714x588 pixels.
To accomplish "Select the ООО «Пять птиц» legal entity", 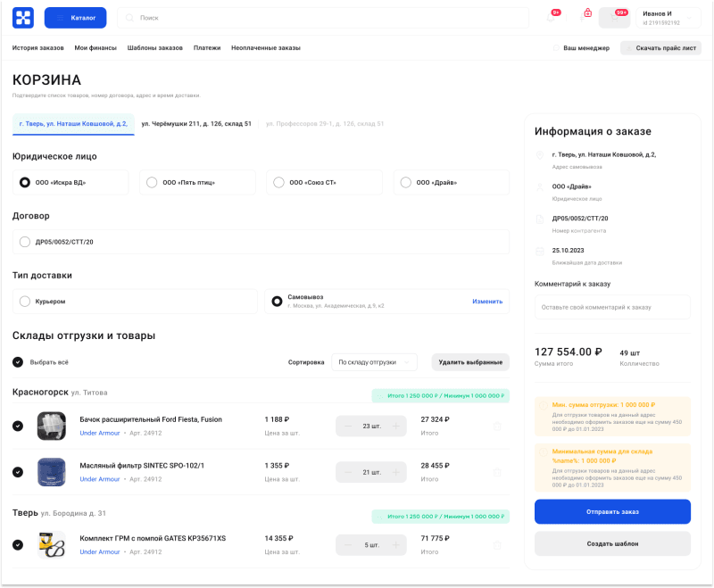I will [x=152, y=182].
